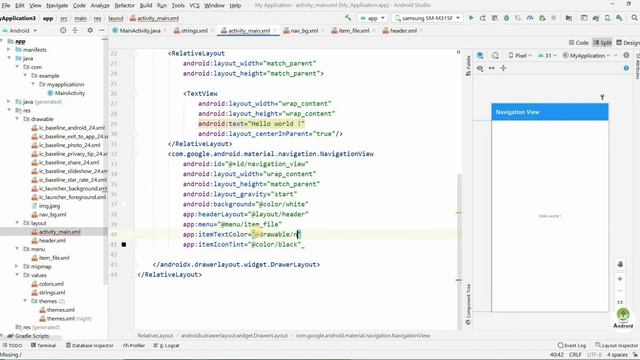Open the Component Tree side panel

pyautogui.click(x=468, y=304)
